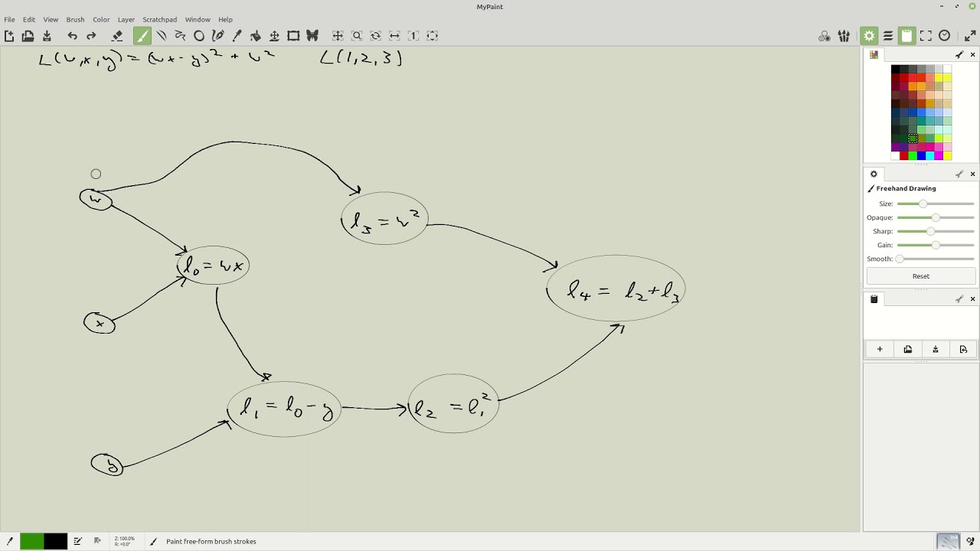The image size is (980, 551).
Task: Select the color picker eyedropper tool
Action: (237, 36)
